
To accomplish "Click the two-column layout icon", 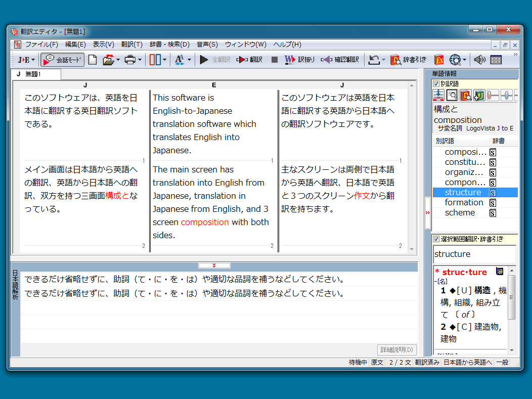I will coord(155,60).
